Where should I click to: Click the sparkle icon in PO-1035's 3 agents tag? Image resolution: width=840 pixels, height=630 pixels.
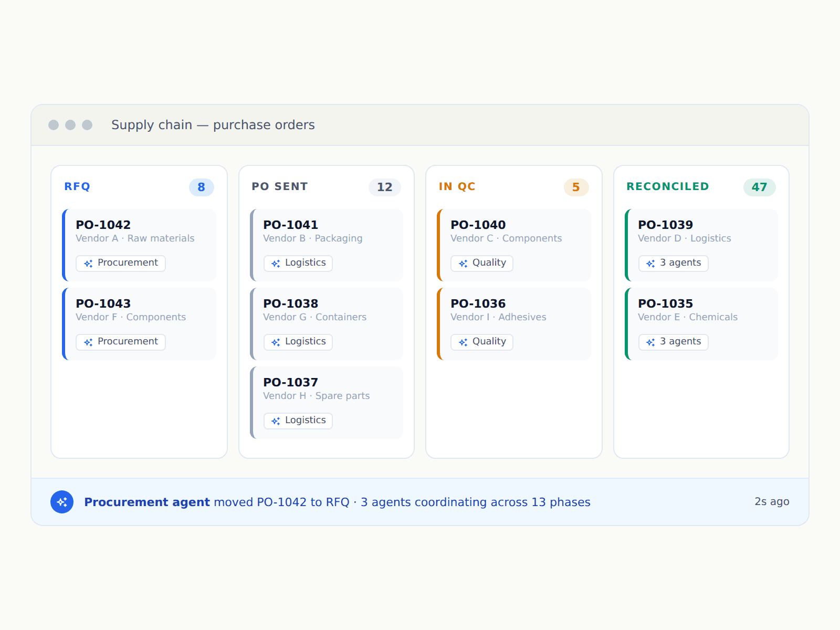coord(650,342)
